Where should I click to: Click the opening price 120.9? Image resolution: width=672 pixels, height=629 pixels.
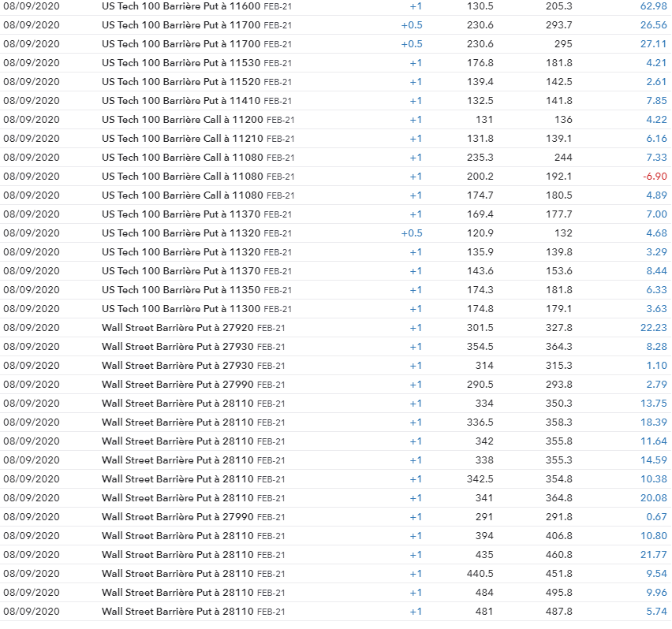coord(480,233)
